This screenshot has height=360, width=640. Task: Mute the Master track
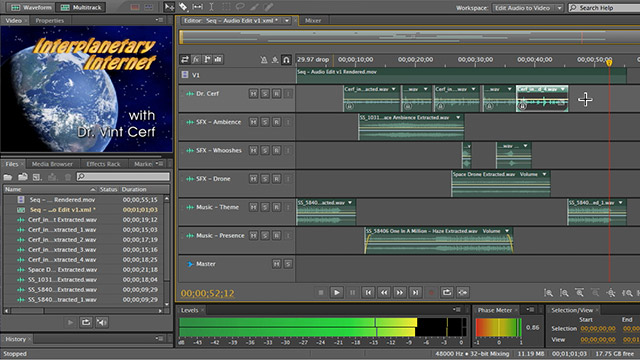tap(276, 264)
